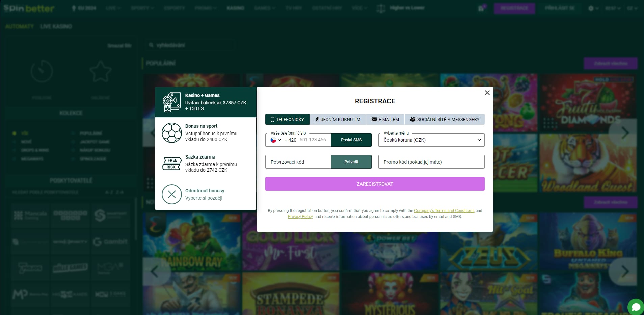Image resolution: width=644 pixels, height=315 pixels.
Task: Open the Woodland Quest game thumbnail
Action: tap(588, 163)
